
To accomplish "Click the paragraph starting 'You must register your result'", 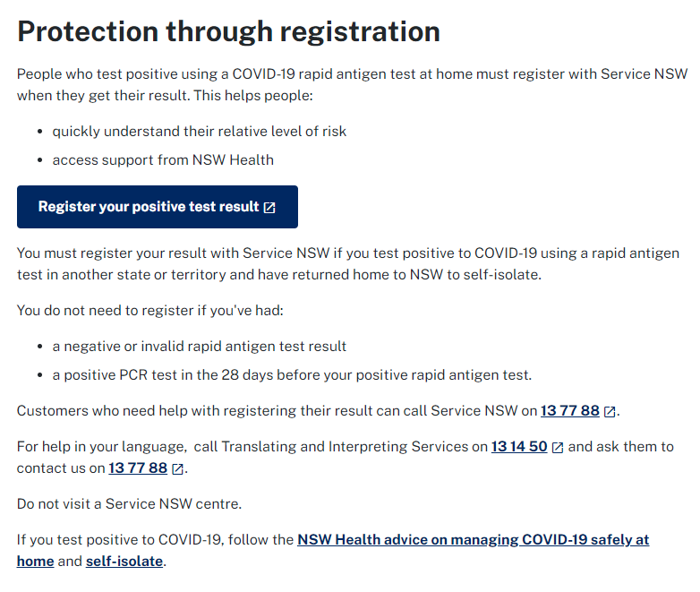I will click(x=348, y=263).
